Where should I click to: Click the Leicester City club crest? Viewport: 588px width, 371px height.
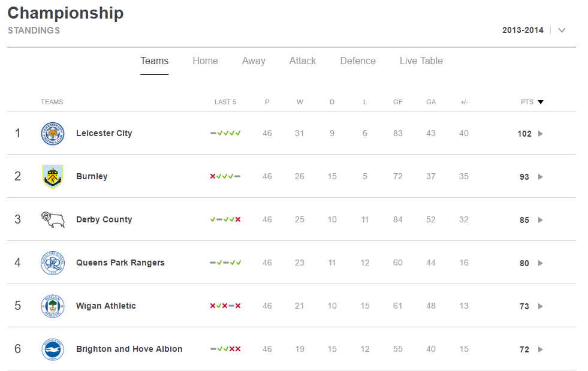(x=53, y=134)
